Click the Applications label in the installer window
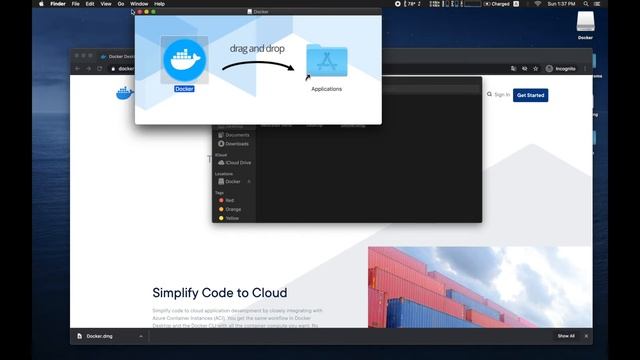Screen dimensions: 640x360 [327, 89]
